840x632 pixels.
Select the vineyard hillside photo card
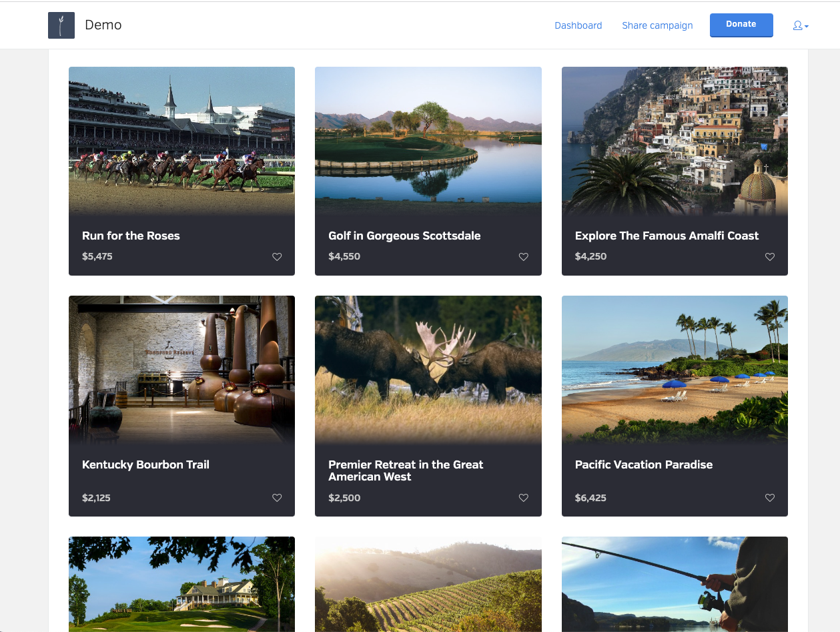tap(428, 584)
